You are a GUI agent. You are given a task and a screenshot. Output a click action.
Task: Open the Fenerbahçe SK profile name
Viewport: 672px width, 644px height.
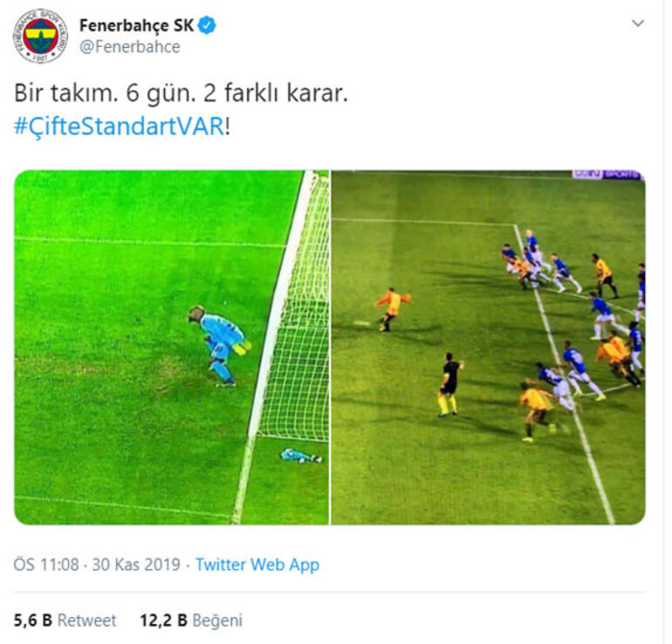tap(136, 25)
